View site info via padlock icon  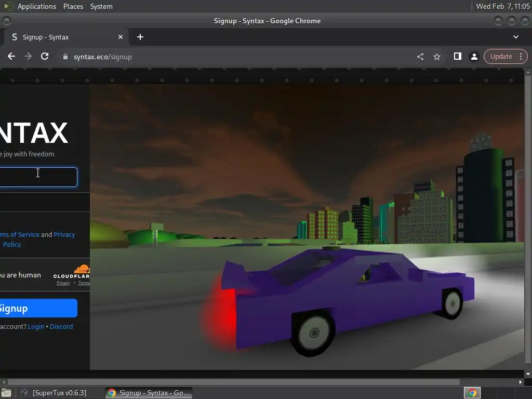pyautogui.click(x=65, y=57)
